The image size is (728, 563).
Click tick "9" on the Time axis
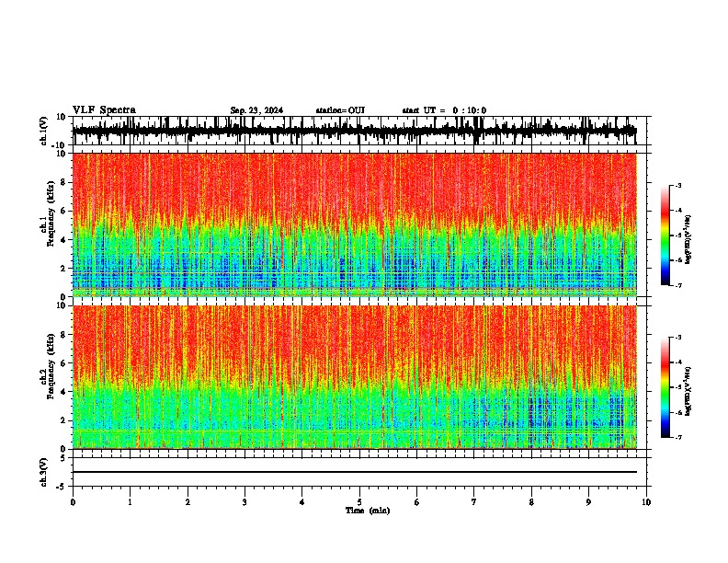click(588, 502)
